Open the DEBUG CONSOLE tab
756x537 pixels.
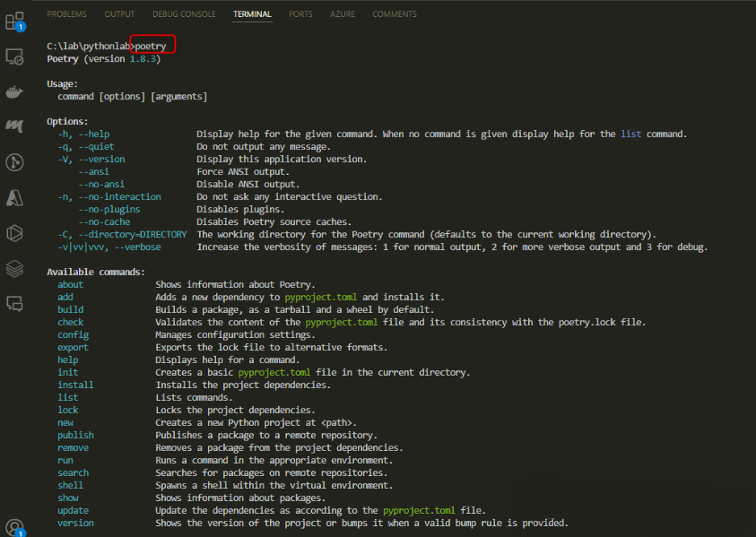coord(184,14)
